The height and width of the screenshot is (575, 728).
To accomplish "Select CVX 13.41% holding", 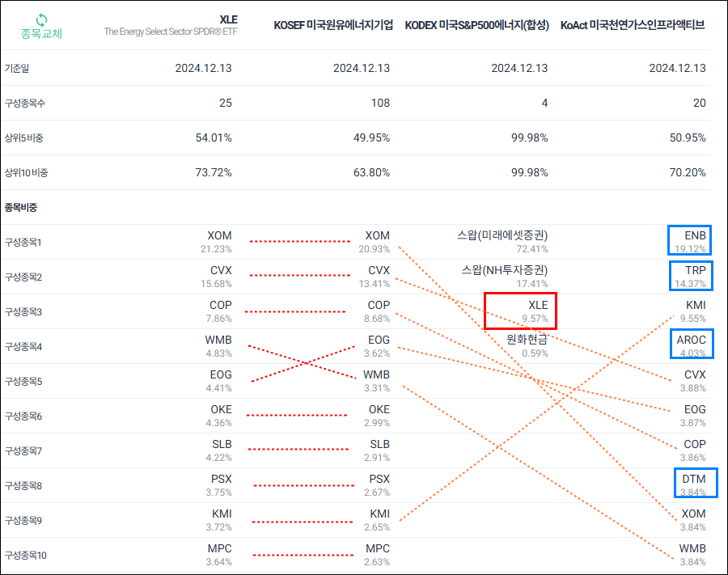I will coord(375,277).
